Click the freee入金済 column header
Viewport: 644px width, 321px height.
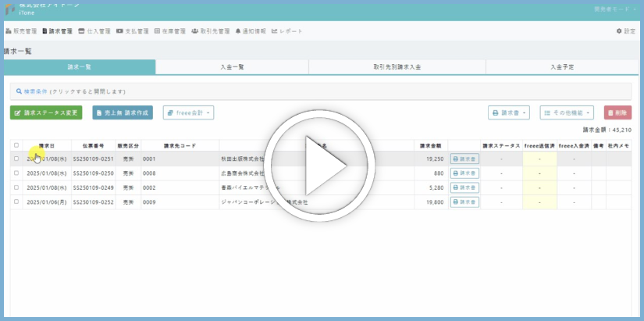[x=575, y=145]
